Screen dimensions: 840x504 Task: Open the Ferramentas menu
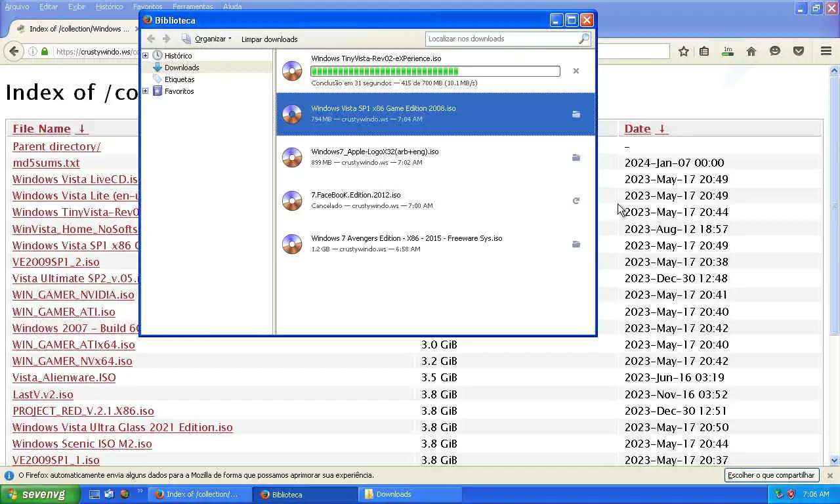pyautogui.click(x=193, y=7)
